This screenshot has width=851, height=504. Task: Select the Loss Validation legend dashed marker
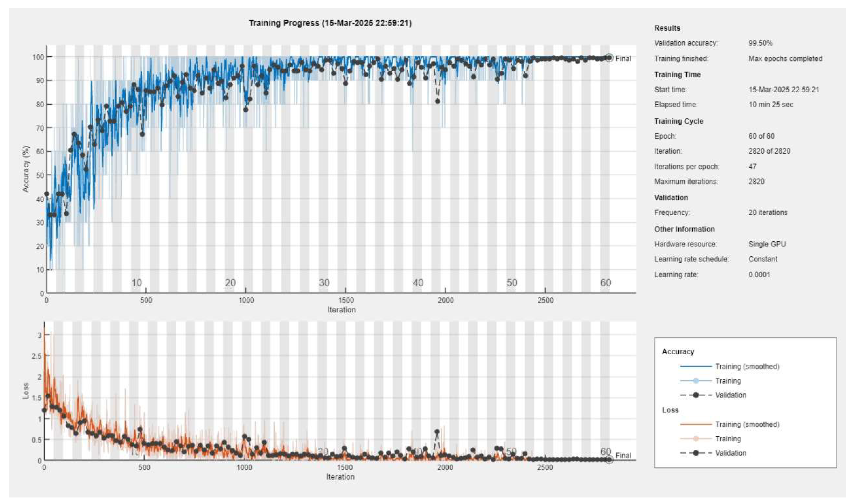pos(696,453)
